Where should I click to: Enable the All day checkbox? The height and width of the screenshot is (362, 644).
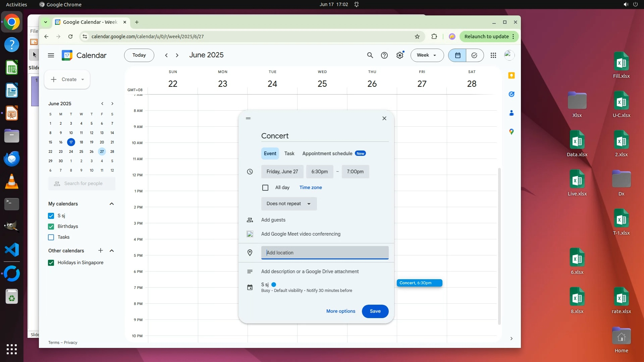[x=265, y=188]
